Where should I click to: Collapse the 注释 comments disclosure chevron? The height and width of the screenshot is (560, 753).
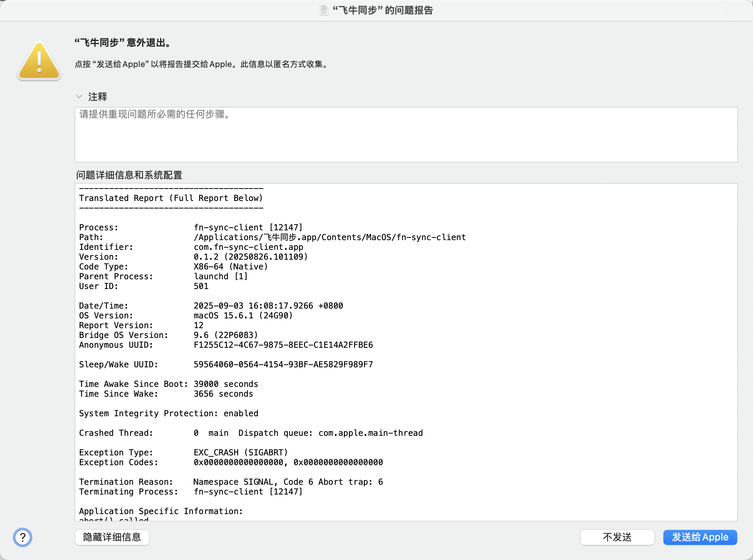(79, 97)
